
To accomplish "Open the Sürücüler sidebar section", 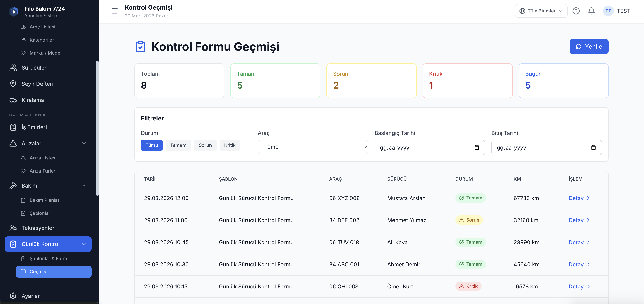I will (34, 67).
